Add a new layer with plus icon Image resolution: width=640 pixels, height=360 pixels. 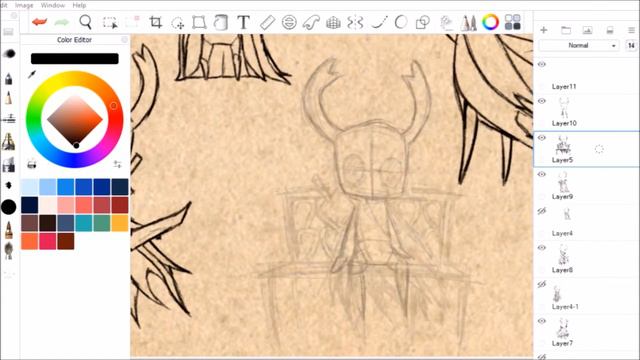click(544, 30)
